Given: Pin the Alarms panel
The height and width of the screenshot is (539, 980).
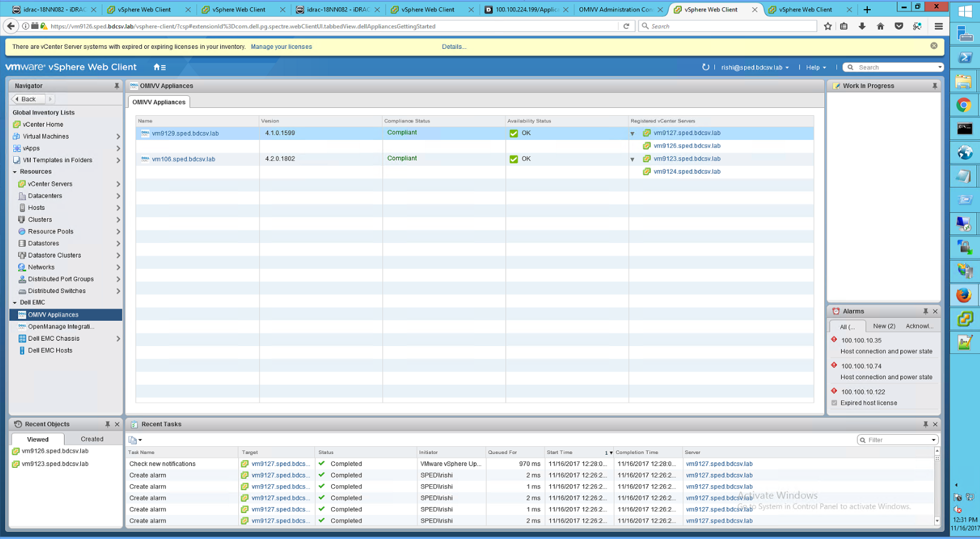Looking at the screenshot, I should pyautogui.click(x=925, y=312).
